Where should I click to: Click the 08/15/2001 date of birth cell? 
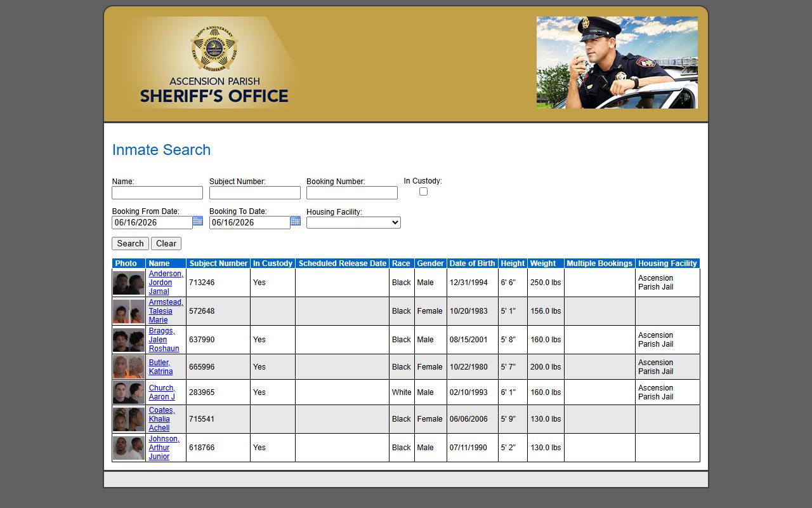point(473,340)
